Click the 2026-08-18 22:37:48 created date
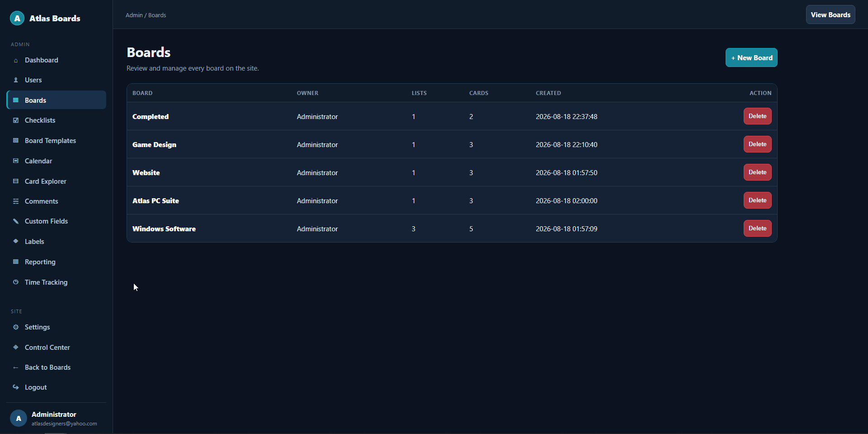The height and width of the screenshot is (434, 868). 566,116
